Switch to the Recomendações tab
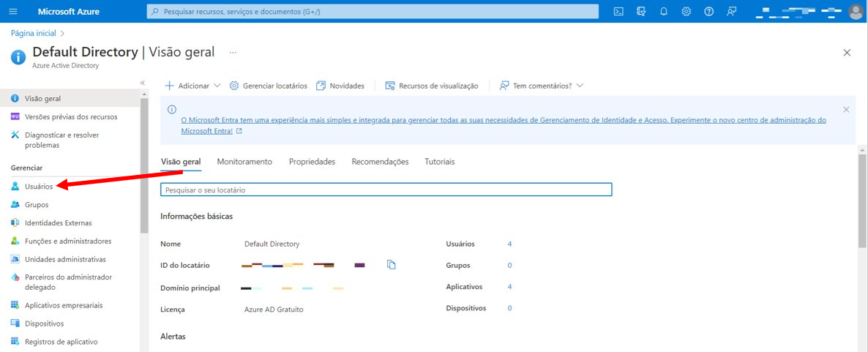Image resolution: width=868 pixels, height=352 pixels. pos(380,162)
